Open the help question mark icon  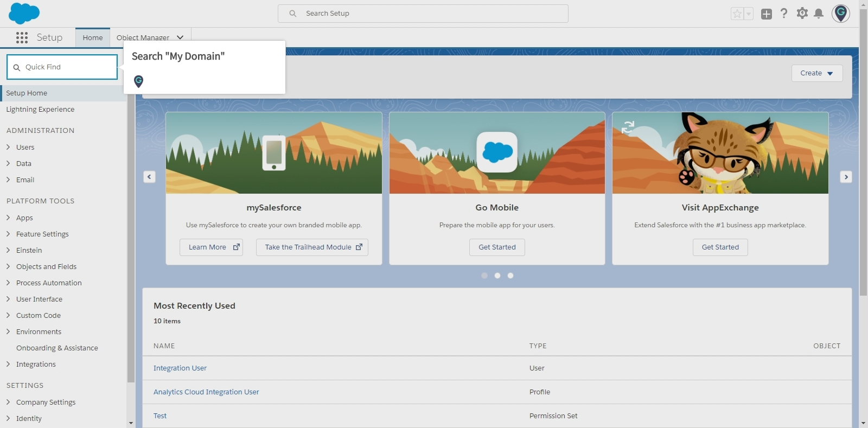click(784, 14)
